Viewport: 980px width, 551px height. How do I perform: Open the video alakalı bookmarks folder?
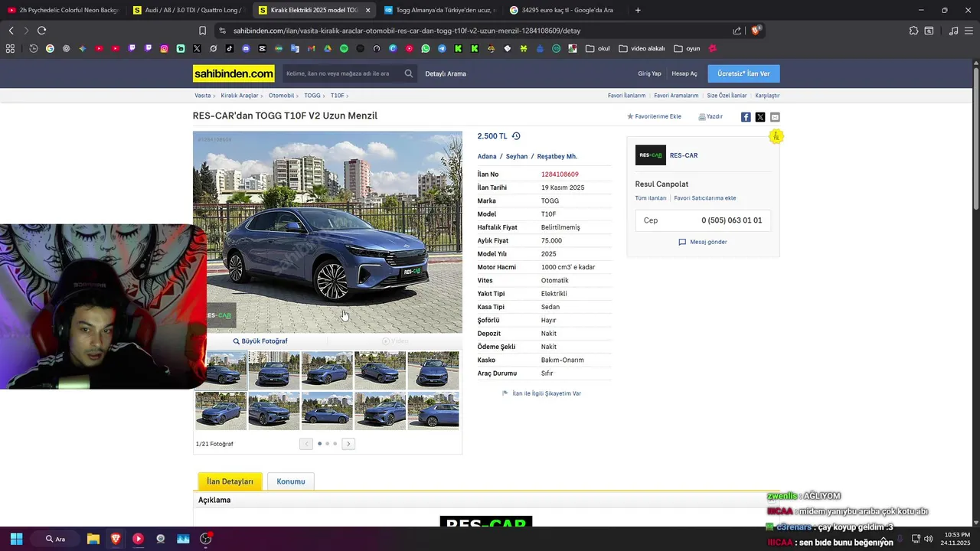[x=642, y=48]
